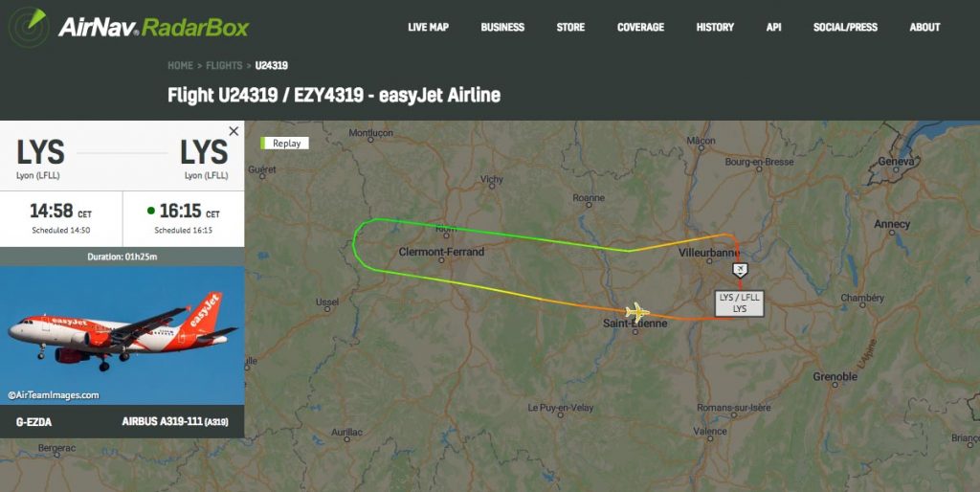
Task: Go to the STORE page
Action: tap(570, 27)
